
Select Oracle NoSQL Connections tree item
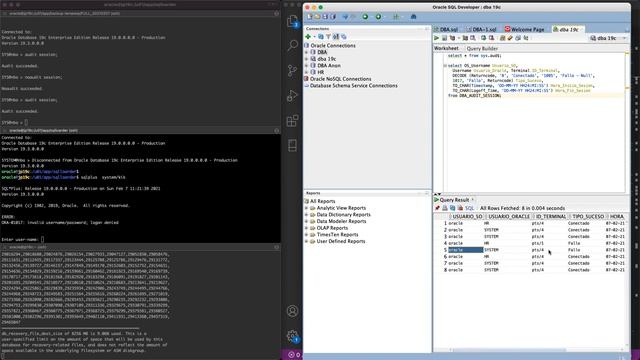(338, 79)
